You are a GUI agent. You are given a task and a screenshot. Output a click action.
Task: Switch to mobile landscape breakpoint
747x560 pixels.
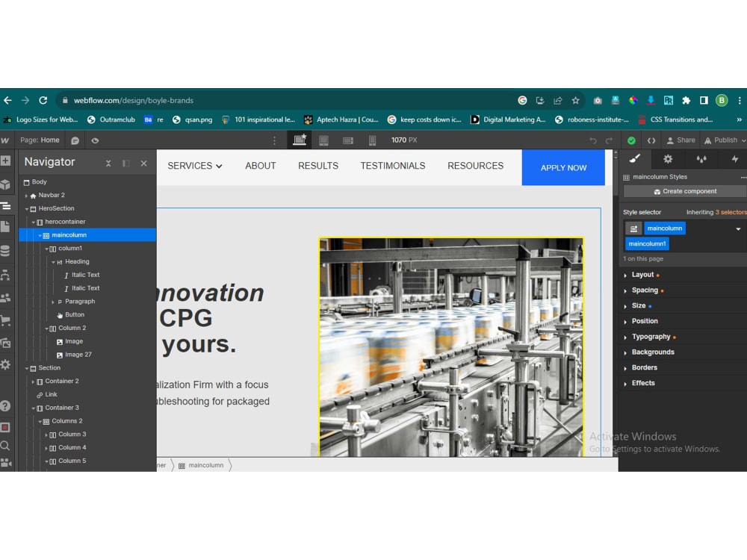click(348, 140)
